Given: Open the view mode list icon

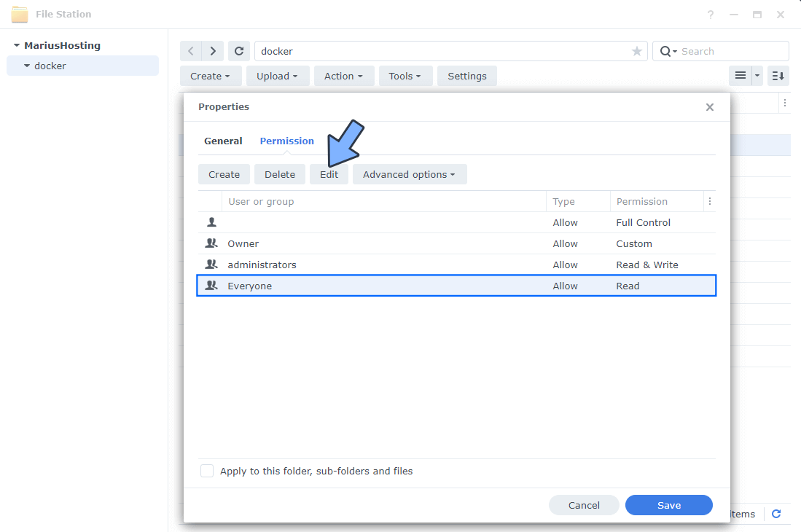Looking at the screenshot, I should pos(739,76).
